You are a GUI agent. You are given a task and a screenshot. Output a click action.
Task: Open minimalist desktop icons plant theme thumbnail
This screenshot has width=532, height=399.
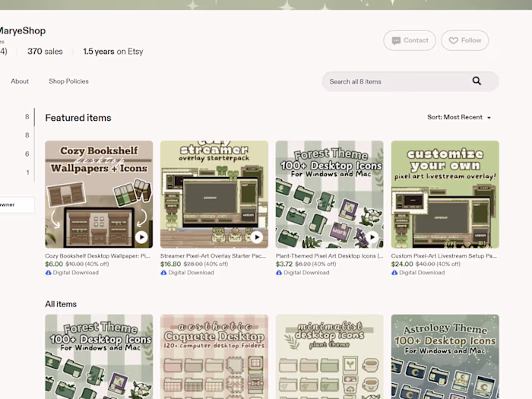click(x=330, y=356)
